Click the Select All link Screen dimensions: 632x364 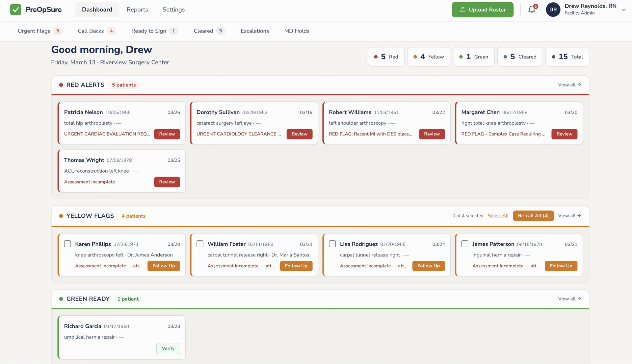[x=498, y=216]
